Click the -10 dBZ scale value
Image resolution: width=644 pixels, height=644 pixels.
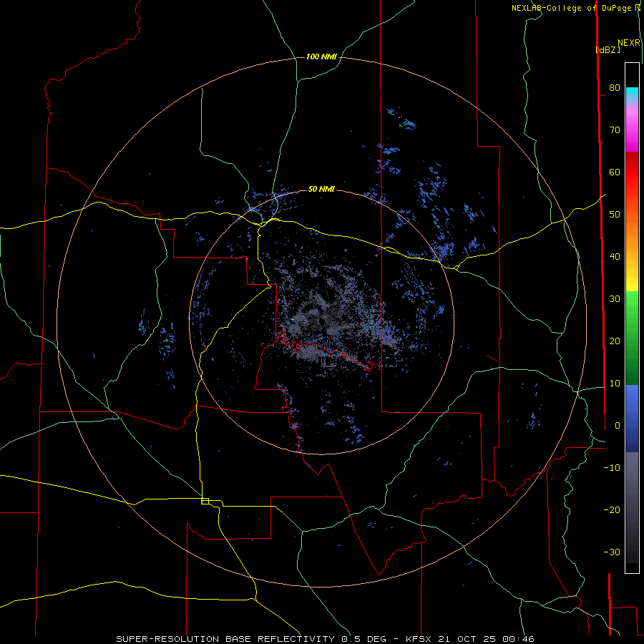[612, 468]
